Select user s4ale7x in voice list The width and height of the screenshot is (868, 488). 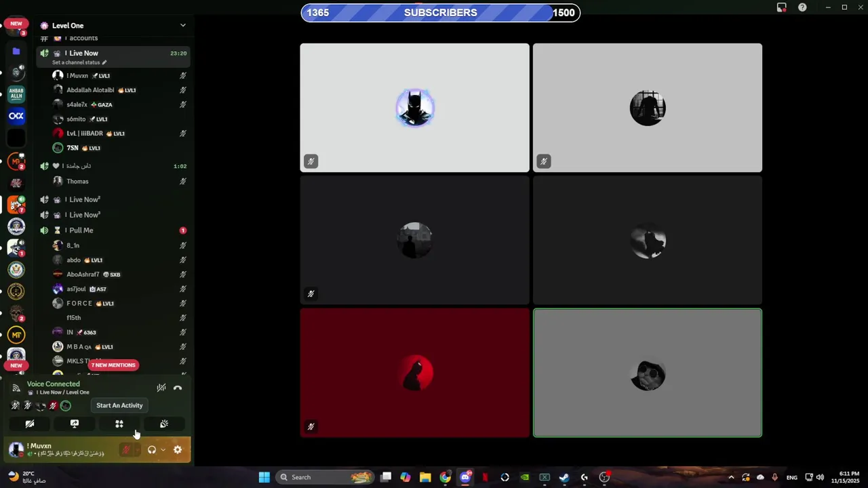[119, 104]
